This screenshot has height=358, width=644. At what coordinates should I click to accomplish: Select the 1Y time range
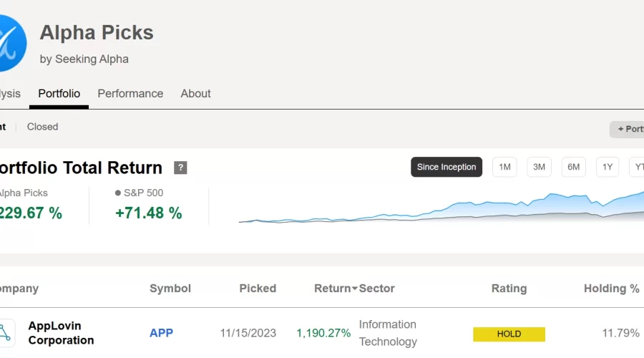coord(608,167)
